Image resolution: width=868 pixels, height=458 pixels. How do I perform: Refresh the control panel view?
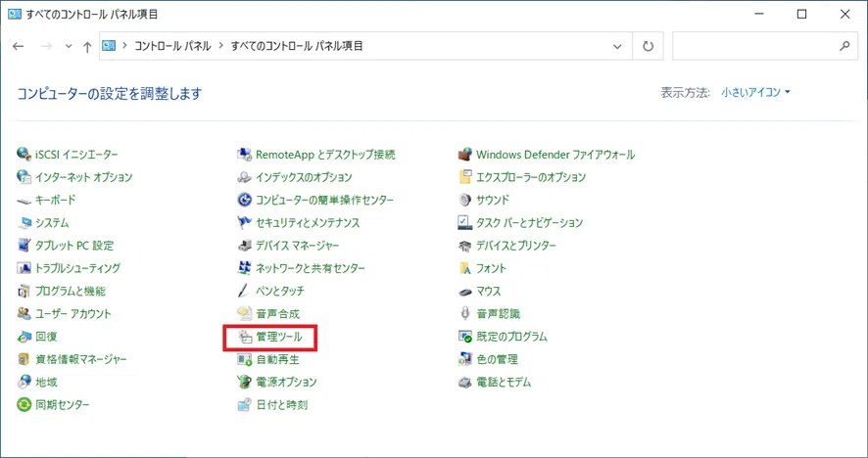pos(648,46)
